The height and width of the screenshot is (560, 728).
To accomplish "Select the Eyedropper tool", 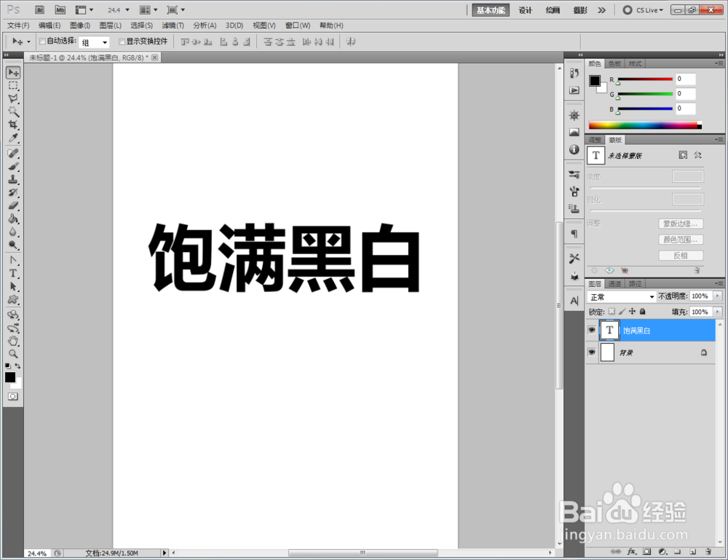I will (13, 138).
